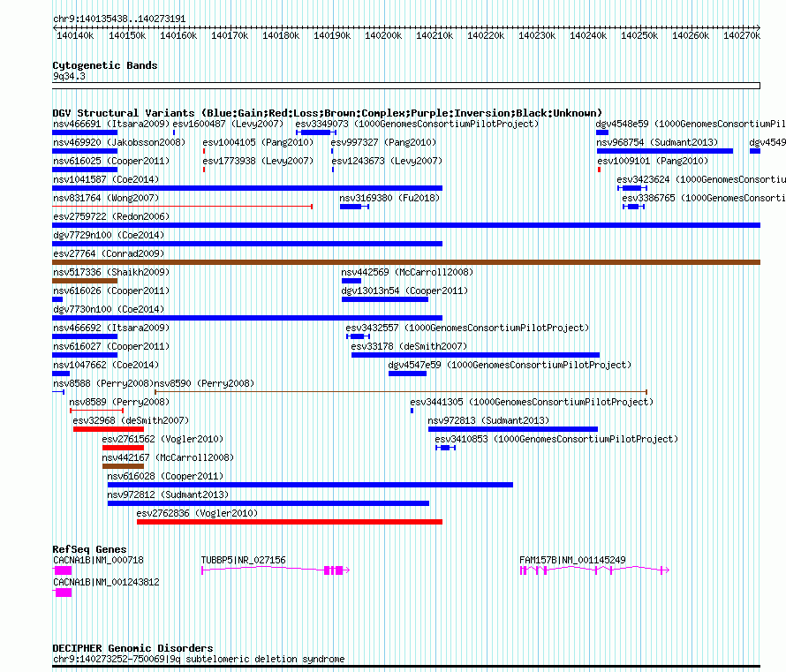Click nsv616028 (Cooper2011) label
The image size is (786, 672).
tap(165, 476)
